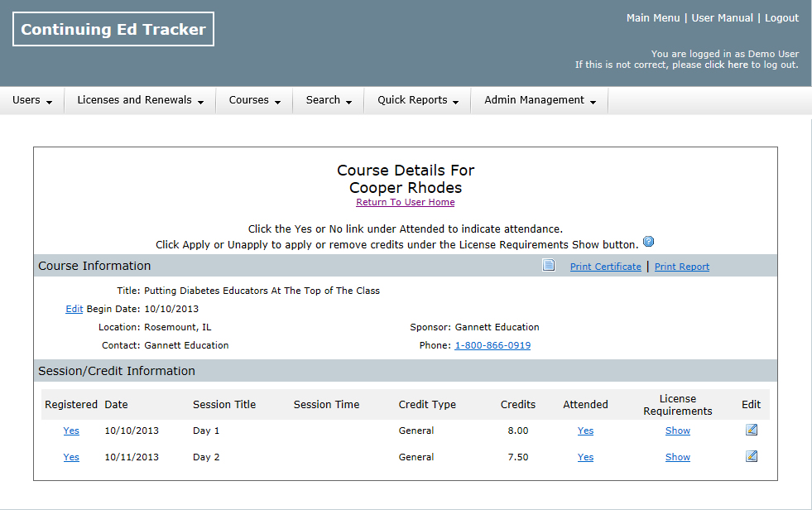Expand the Users dropdown menu

pyautogui.click(x=32, y=100)
